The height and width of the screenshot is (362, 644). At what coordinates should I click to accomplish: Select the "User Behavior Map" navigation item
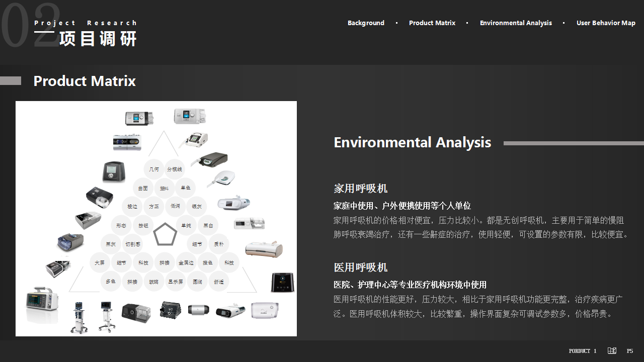[x=606, y=23]
